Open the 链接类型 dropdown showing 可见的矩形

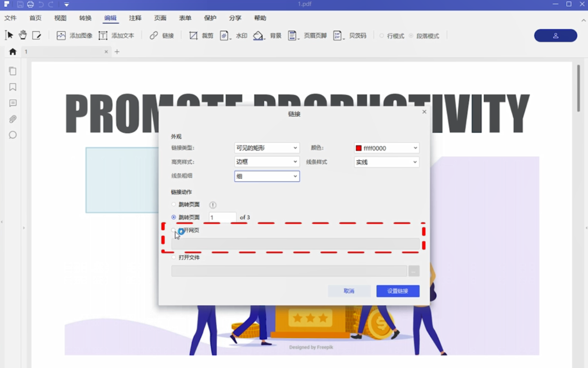pyautogui.click(x=267, y=148)
